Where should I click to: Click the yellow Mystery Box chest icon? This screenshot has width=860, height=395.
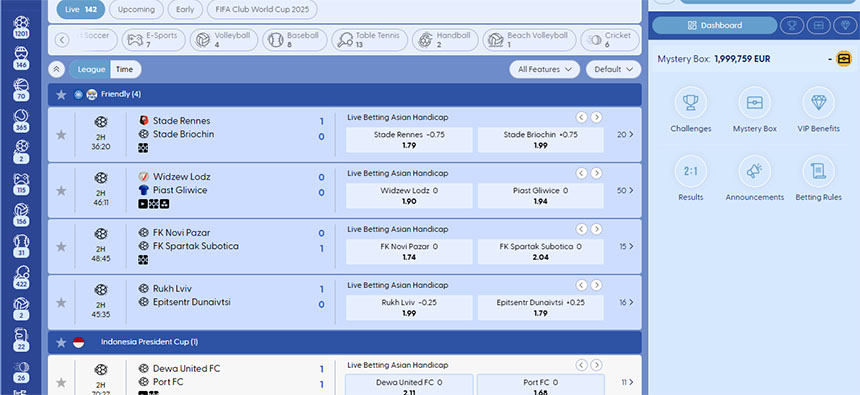[844, 59]
